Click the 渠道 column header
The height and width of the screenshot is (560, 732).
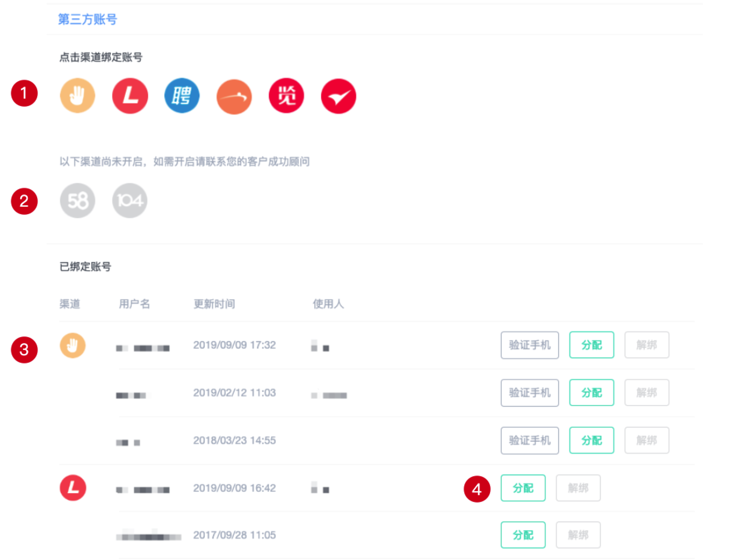(70, 304)
